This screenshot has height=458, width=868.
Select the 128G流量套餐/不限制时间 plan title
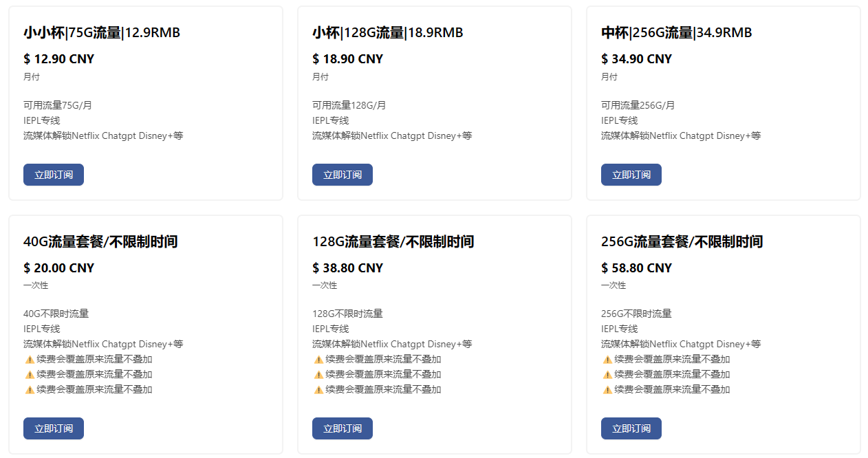393,241
